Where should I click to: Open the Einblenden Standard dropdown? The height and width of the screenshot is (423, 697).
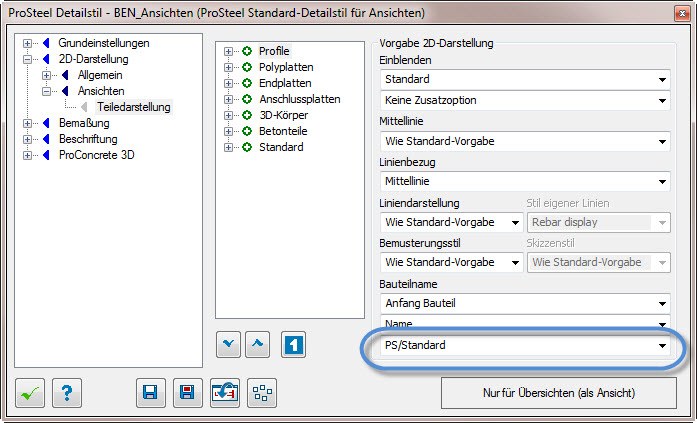[525, 80]
